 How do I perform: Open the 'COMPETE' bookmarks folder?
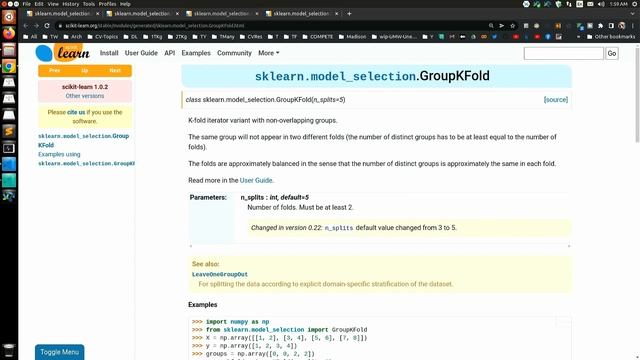(318, 37)
